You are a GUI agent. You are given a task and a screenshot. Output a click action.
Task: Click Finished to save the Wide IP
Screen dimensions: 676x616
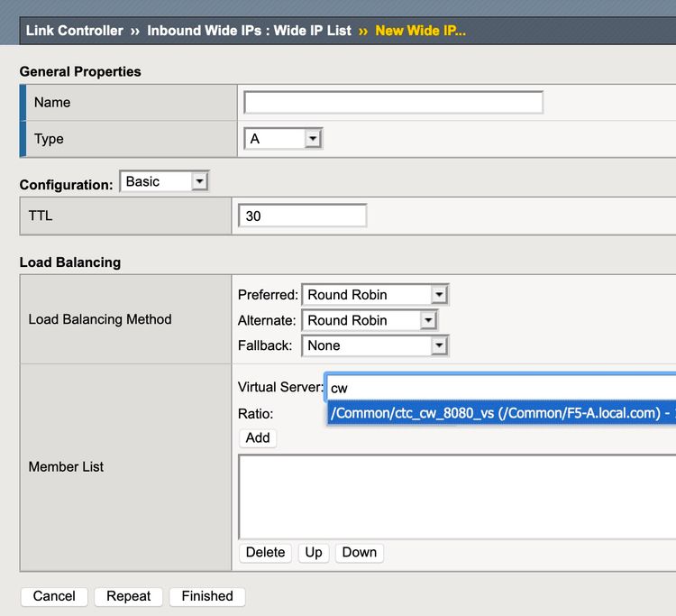pos(207,596)
